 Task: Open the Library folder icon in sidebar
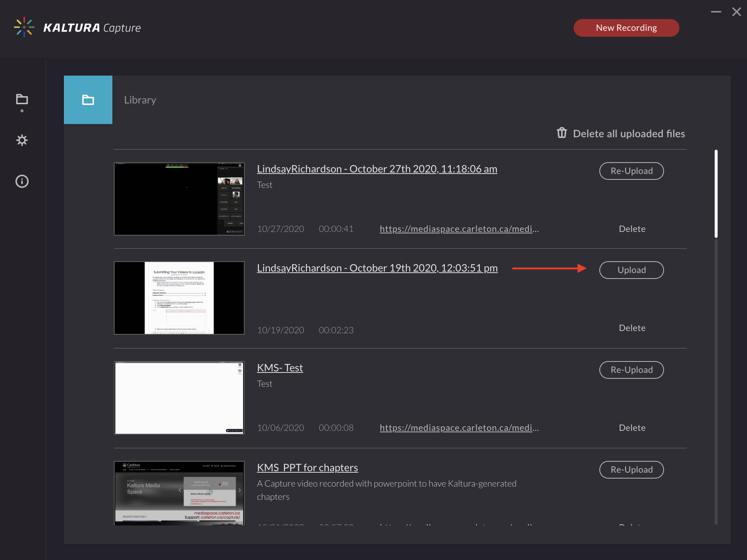[x=22, y=99]
